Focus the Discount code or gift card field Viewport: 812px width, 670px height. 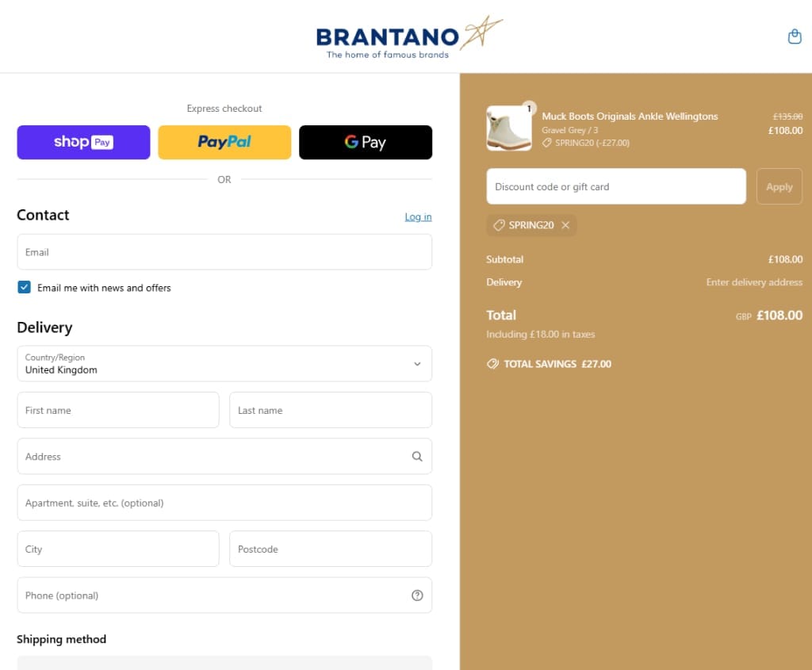(x=615, y=186)
